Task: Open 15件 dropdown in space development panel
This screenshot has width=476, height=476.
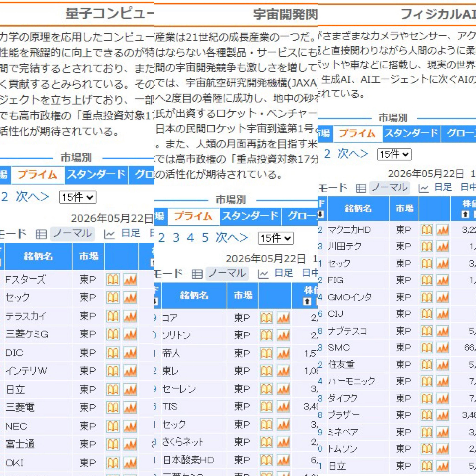Action: [x=276, y=238]
